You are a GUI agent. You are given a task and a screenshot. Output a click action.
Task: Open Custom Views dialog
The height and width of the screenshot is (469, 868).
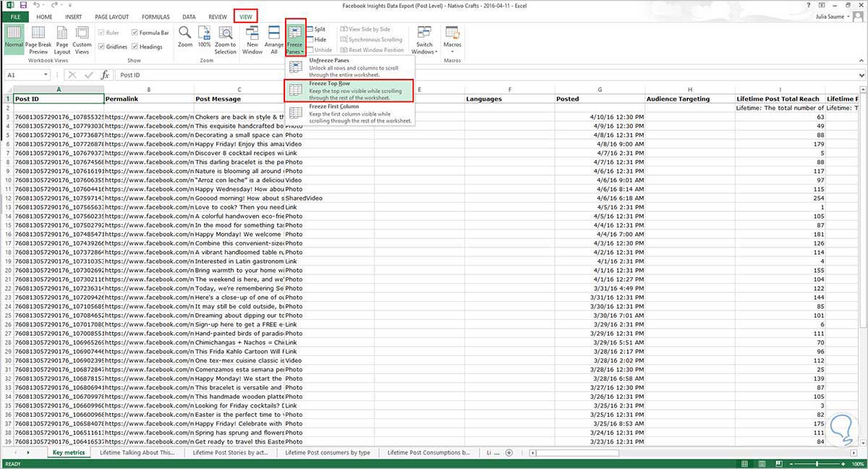pyautogui.click(x=82, y=40)
